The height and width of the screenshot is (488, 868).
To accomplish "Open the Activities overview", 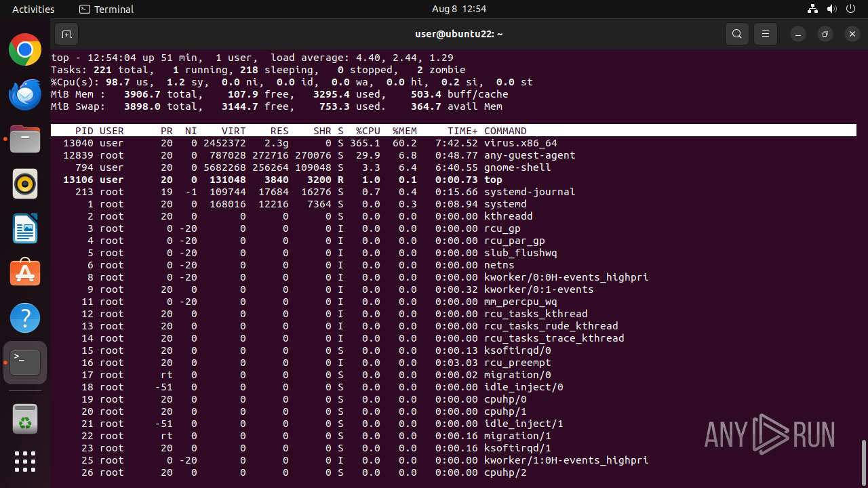I will [x=33, y=9].
